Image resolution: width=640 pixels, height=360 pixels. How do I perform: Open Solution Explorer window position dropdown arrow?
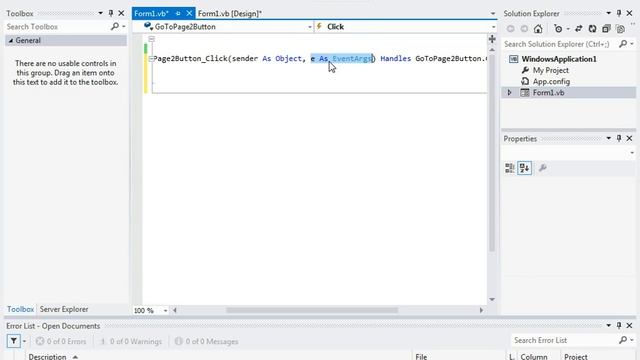609,13
